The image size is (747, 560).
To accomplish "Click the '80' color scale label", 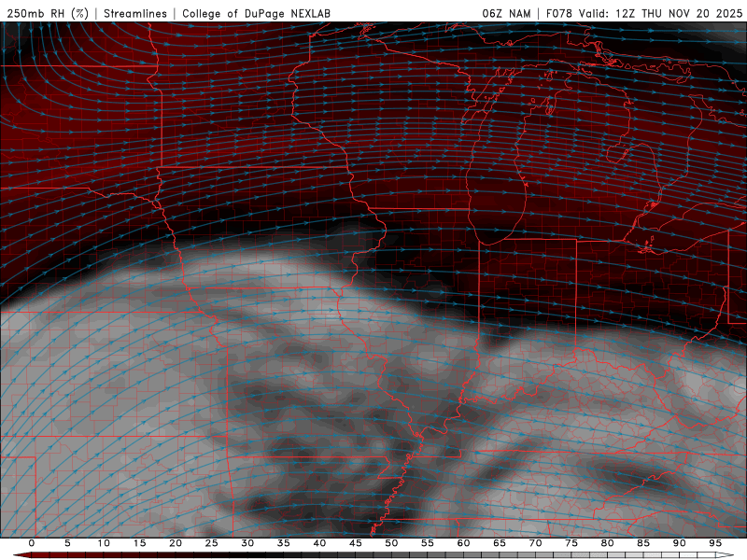I will (x=607, y=543).
